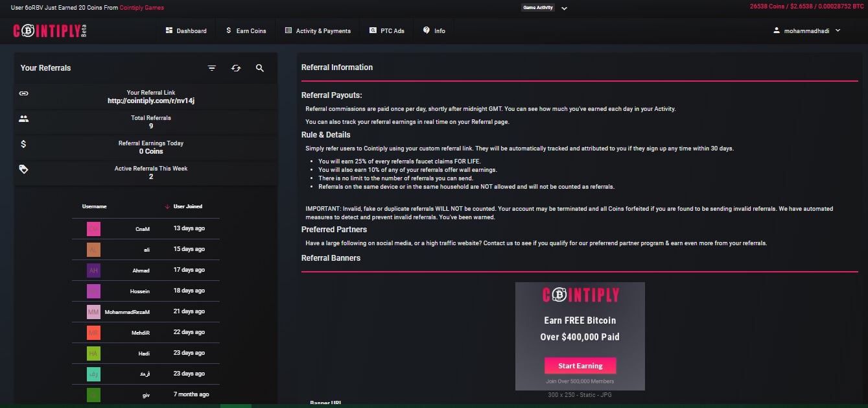868x408 pixels.
Task: Click the refresh icon in Your Referrals
Action: tap(236, 68)
